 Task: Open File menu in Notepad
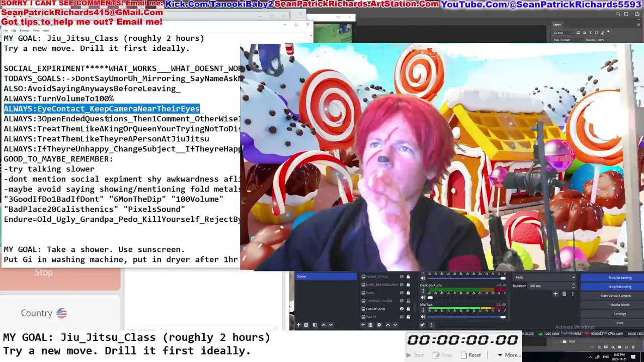[6, 31]
